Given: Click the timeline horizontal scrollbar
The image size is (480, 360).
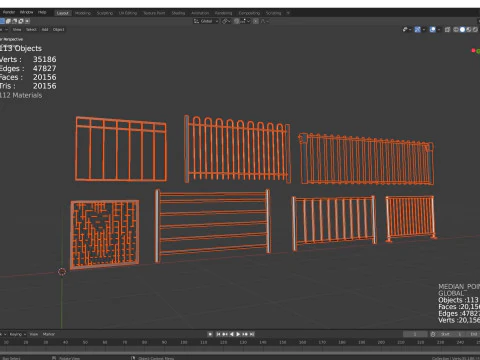Looking at the screenshot, I should pos(240,352).
